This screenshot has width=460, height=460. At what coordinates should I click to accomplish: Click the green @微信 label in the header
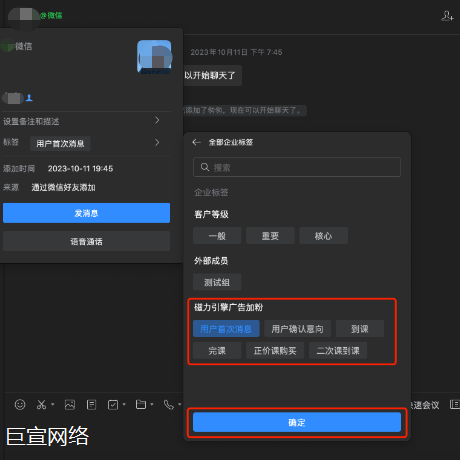click(x=51, y=15)
